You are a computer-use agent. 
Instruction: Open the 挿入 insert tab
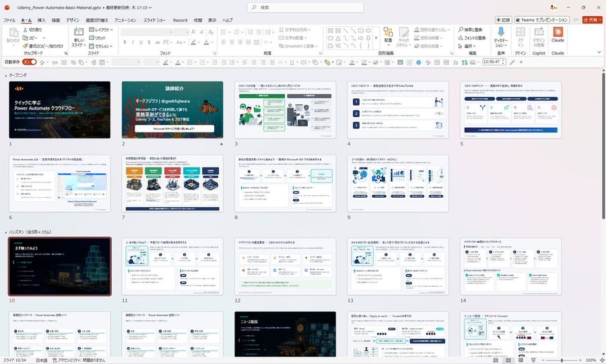tap(41, 20)
